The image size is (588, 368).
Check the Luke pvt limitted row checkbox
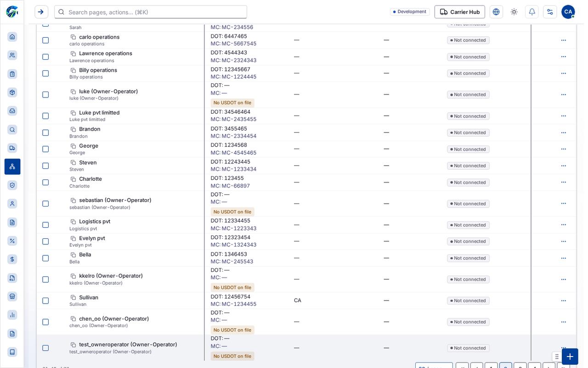(x=45, y=116)
